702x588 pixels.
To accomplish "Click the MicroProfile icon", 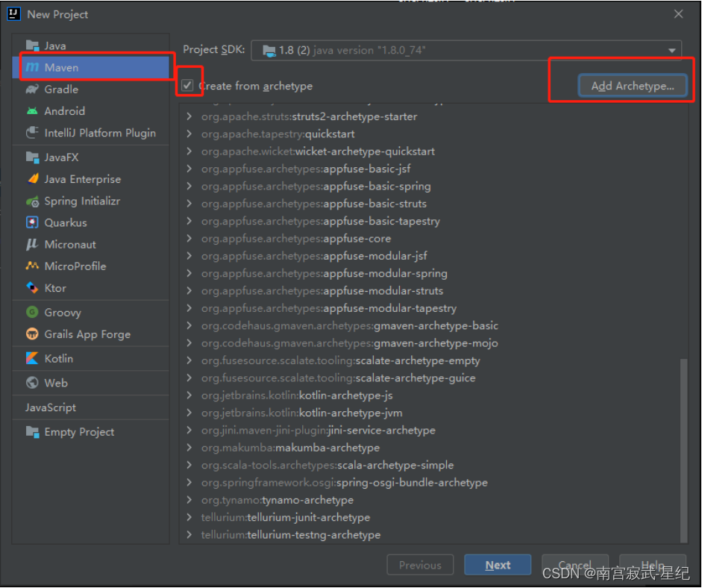I will point(32,266).
